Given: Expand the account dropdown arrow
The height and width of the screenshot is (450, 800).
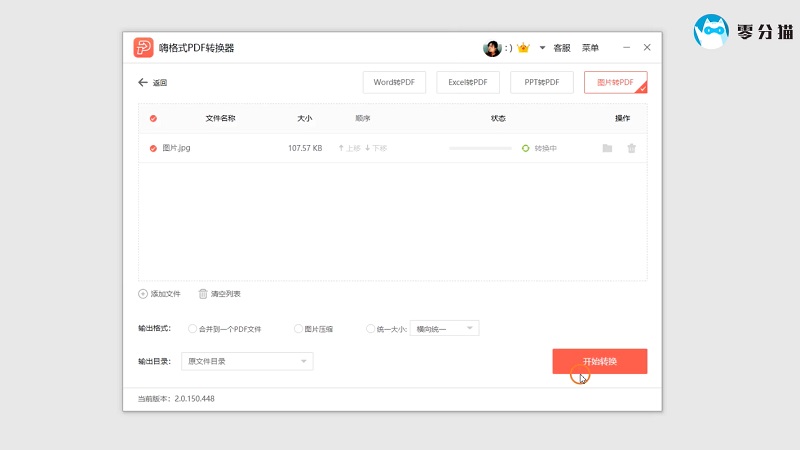Looking at the screenshot, I should click(542, 48).
